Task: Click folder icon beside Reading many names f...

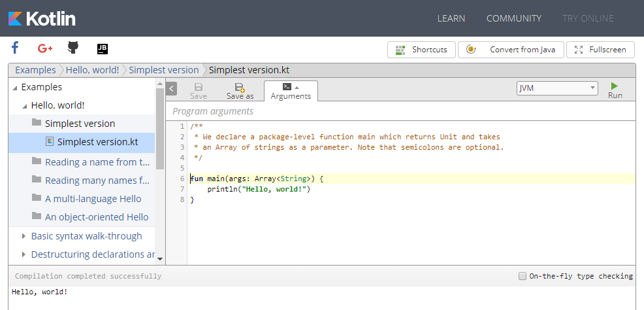Action: 37,179
